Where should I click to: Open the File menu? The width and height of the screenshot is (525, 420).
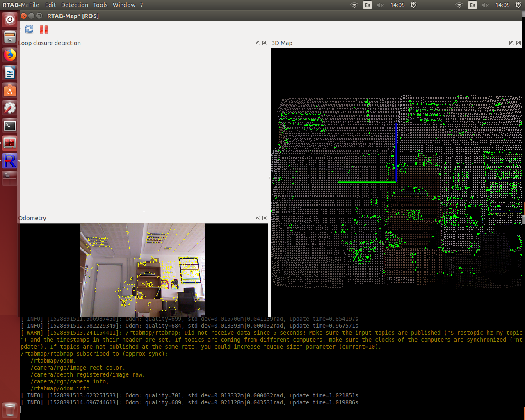click(34, 5)
